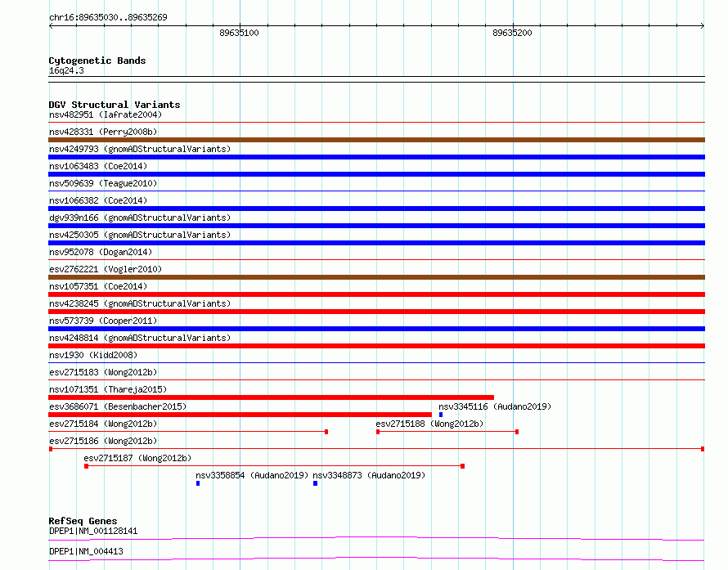Click the right red end marker of esv2715187

click(x=462, y=466)
